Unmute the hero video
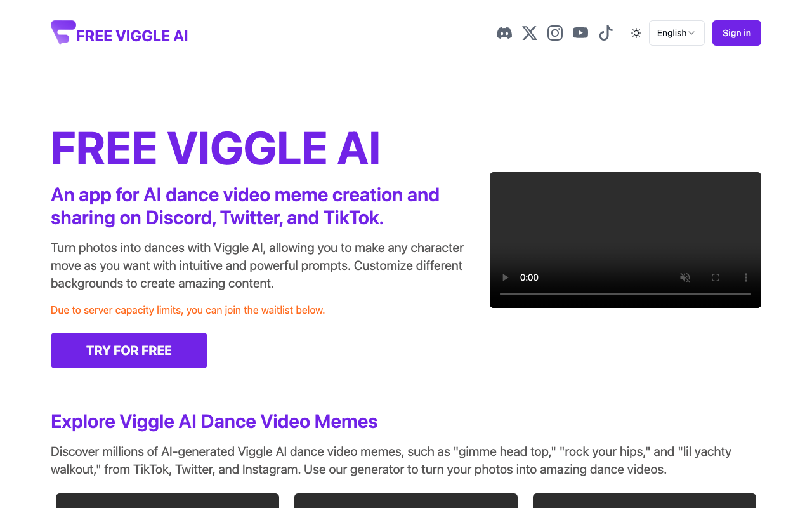The image size is (812, 508). click(684, 277)
